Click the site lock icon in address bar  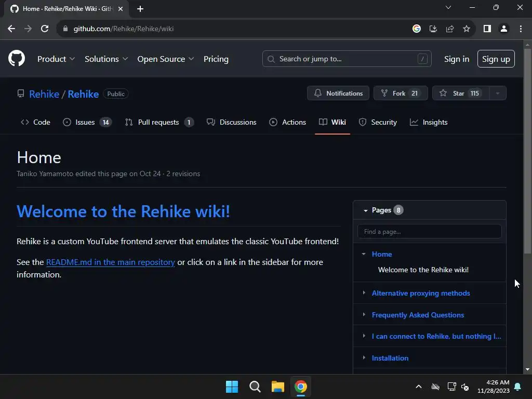point(65,29)
